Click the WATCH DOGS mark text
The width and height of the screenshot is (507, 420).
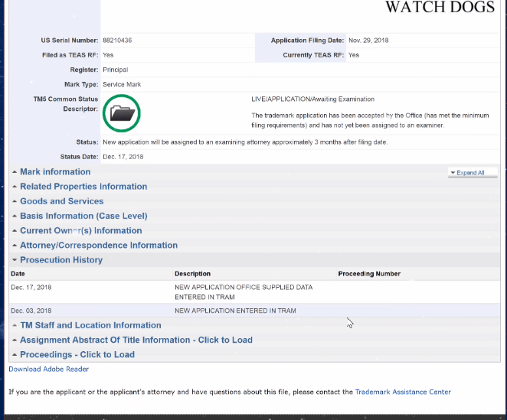point(440,7)
